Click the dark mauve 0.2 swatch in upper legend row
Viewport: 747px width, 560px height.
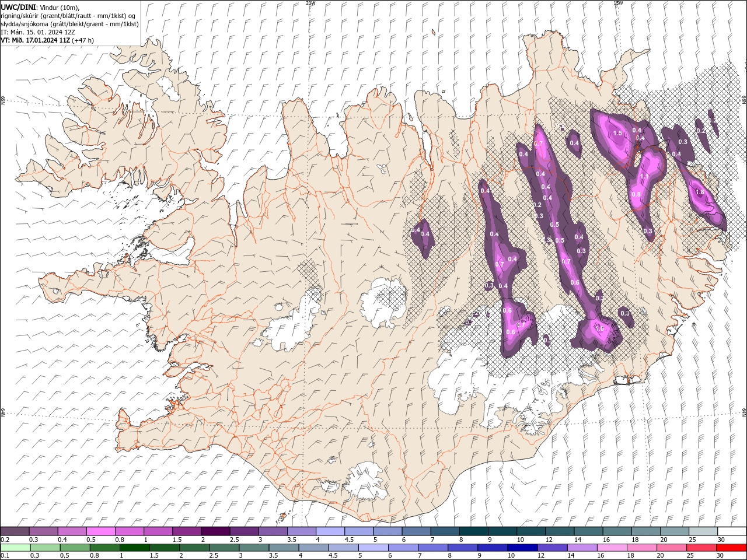(x=15, y=531)
